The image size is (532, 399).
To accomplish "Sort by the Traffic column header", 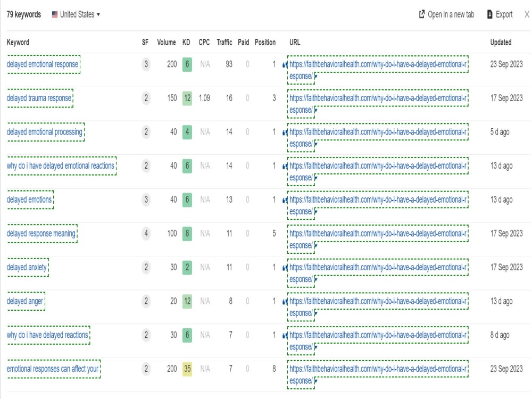I will pyautogui.click(x=225, y=43).
